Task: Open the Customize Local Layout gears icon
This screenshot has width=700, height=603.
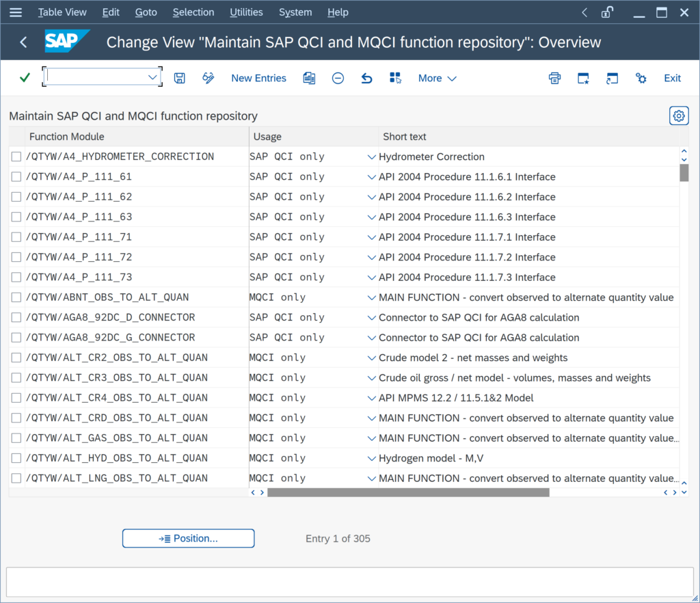Action: pos(641,78)
